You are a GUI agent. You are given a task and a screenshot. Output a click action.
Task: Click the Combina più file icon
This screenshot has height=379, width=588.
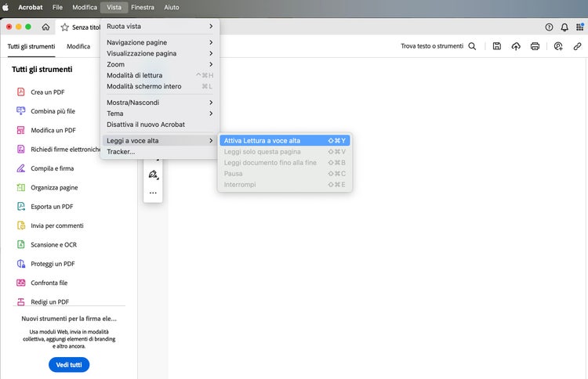(21, 111)
